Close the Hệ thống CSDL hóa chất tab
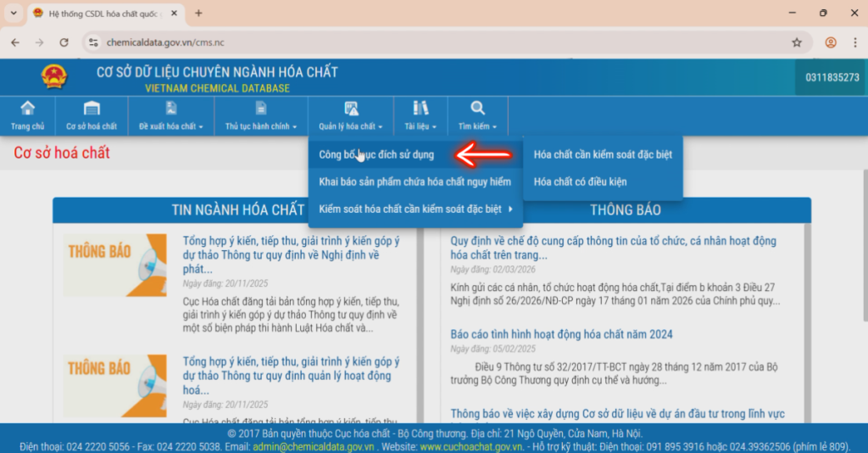 [x=174, y=14]
